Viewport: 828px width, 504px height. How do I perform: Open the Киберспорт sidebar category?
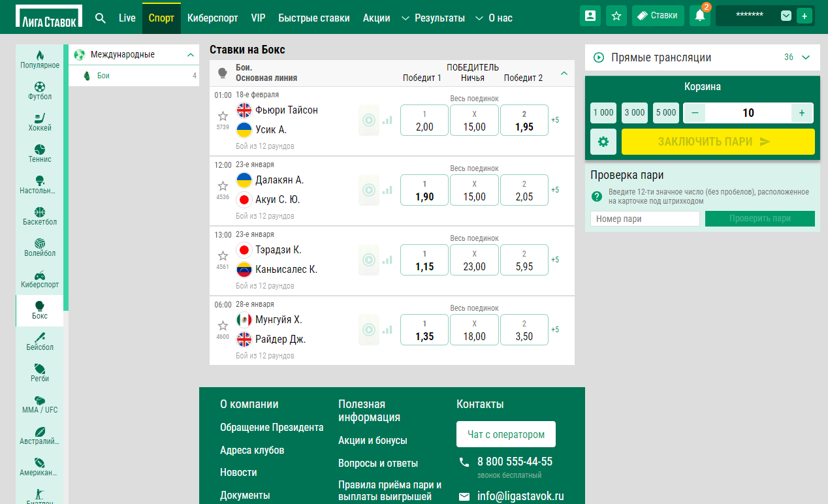click(x=40, y=279)
